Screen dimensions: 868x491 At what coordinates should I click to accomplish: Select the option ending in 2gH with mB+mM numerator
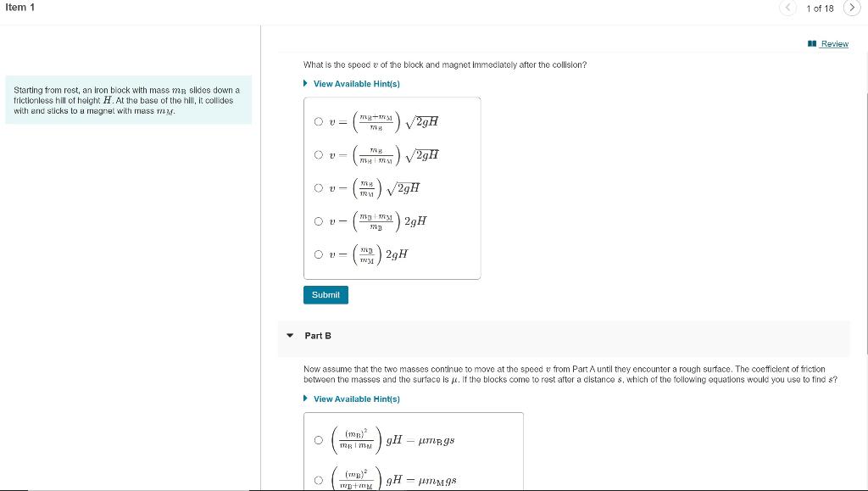pos(319,220)
